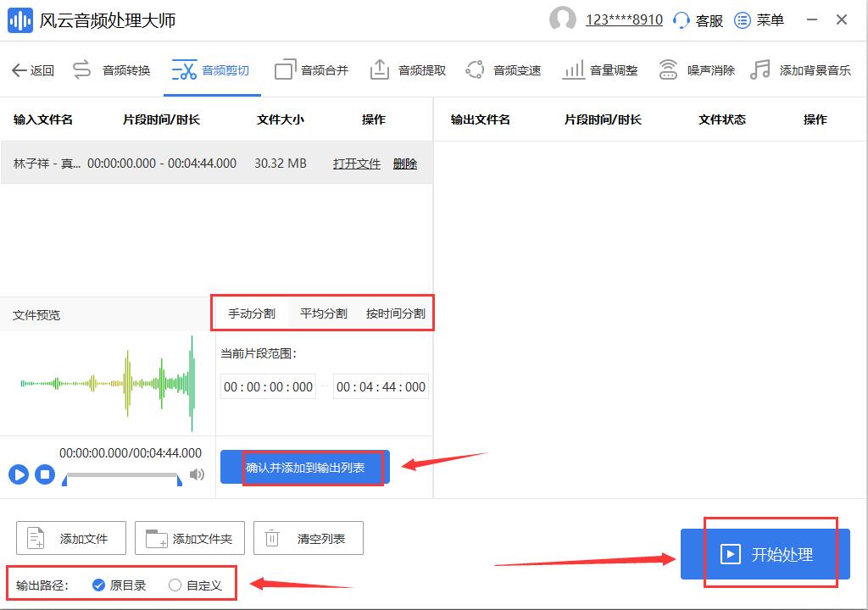Click the segment start time field
The image size is (868, 610).
(x=268, y=386)
